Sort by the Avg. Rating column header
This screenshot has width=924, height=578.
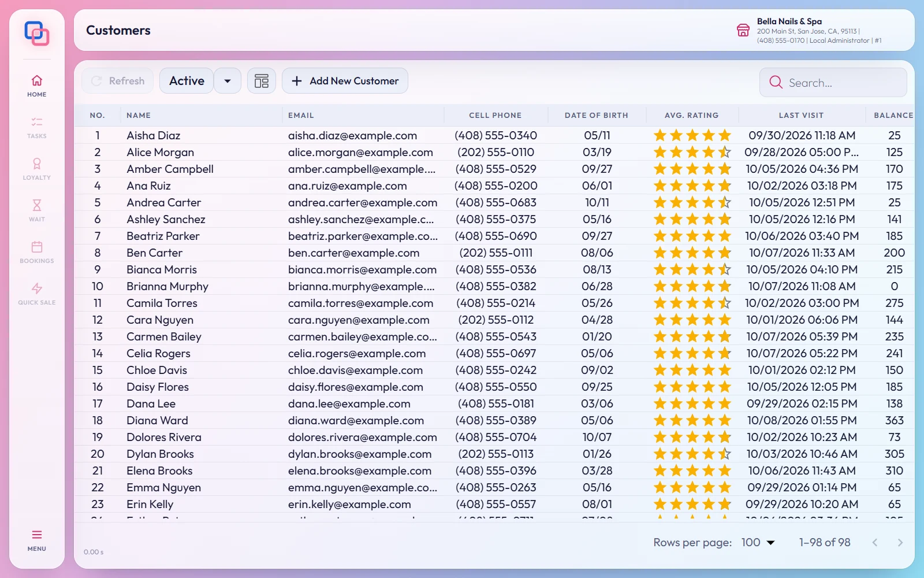click(x=691, y=116)
